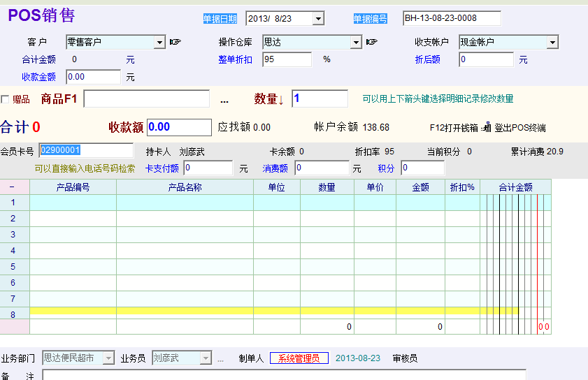This screenshot has height=380, width=588.
Task: Select the 产品名称 column header
Action: pos(185,187)
